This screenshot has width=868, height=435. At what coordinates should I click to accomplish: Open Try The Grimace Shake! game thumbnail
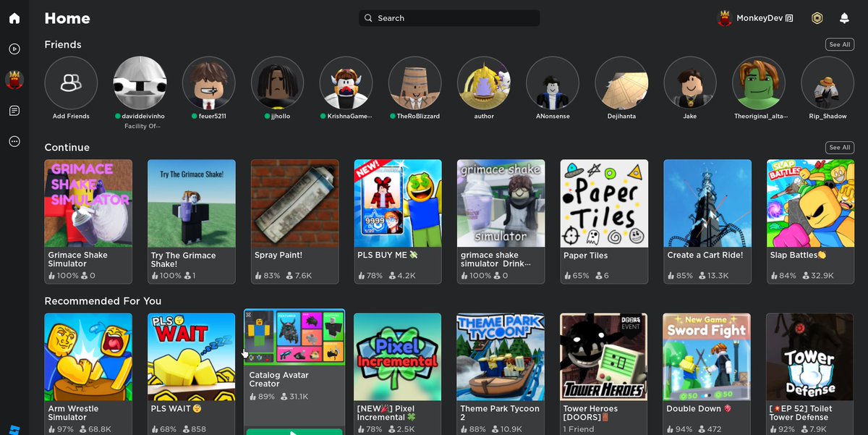click(x=192, y=203)
